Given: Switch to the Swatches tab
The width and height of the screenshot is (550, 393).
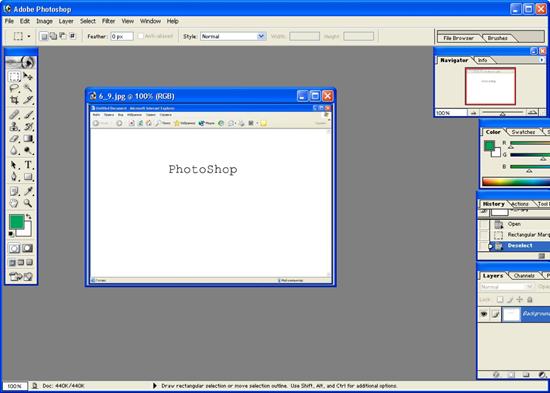Looking at the screenshot, I should tap(523, 132).
